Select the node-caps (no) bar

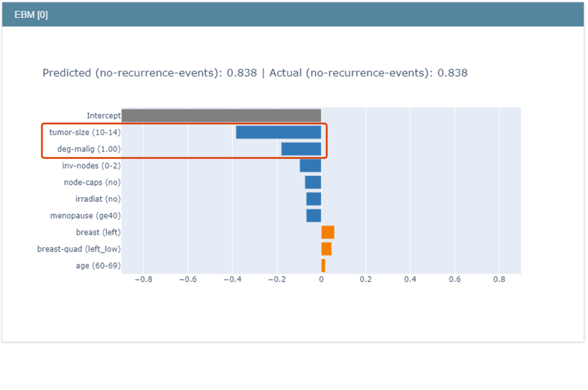313,182
